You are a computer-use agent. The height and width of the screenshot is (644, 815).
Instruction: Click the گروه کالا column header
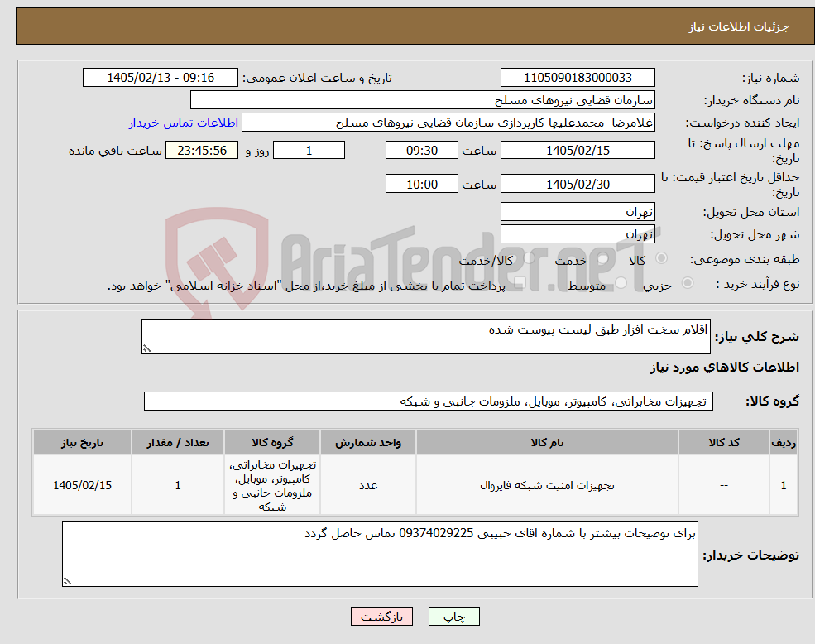(x=272, y=442)
